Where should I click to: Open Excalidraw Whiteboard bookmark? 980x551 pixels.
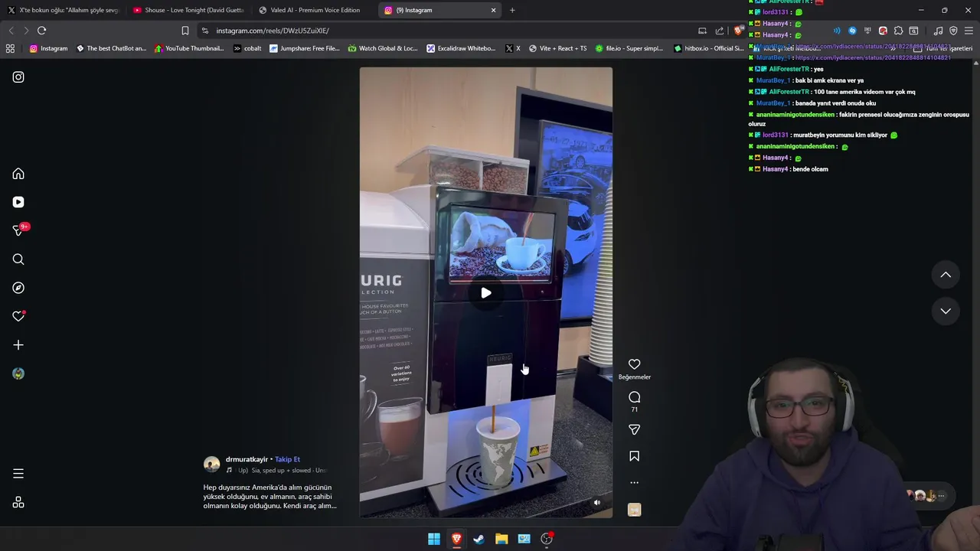point(461,48)
